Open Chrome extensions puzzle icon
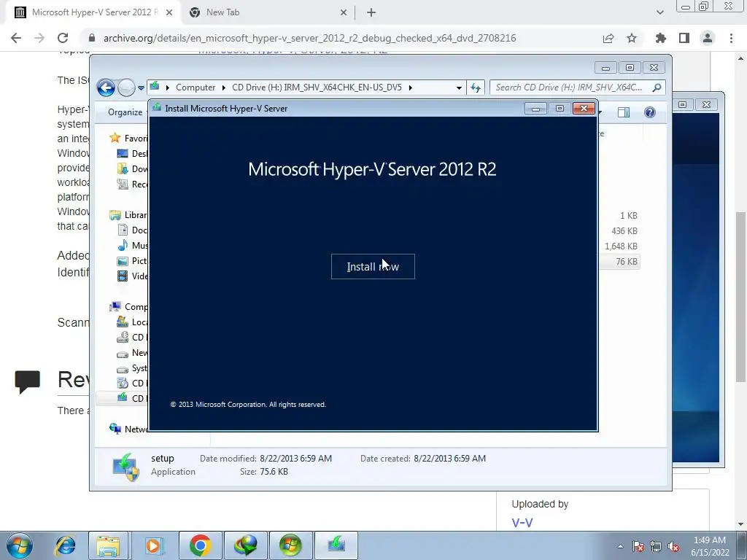 pos(661,38)
